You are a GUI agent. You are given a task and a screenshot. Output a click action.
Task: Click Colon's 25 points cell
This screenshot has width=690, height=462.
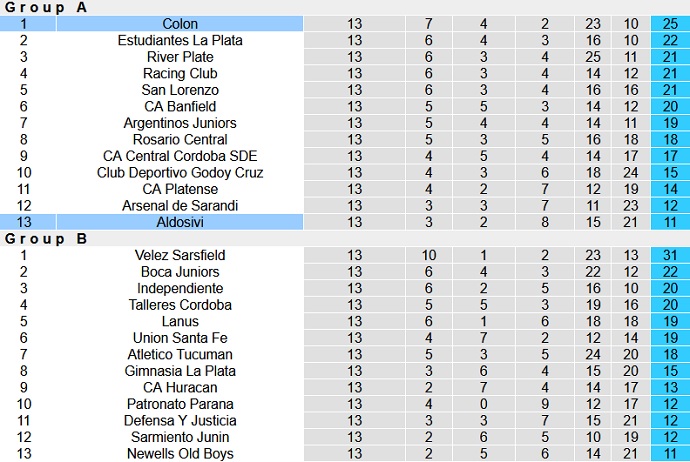tap(668, 24)
